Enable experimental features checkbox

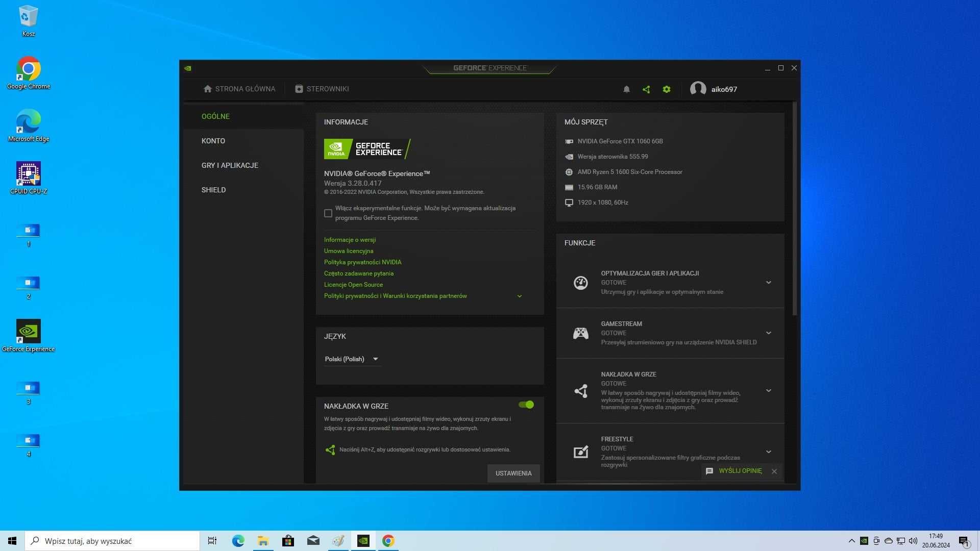pos(328,213)
